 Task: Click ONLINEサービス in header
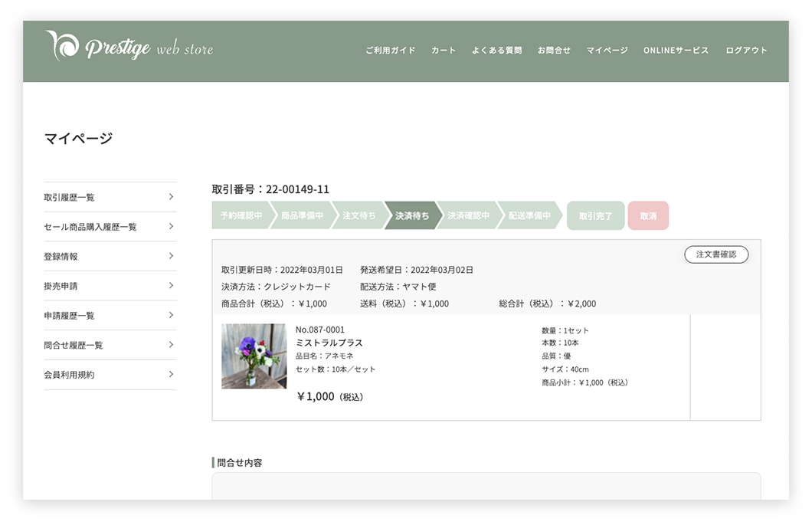(x=676, y=51)
